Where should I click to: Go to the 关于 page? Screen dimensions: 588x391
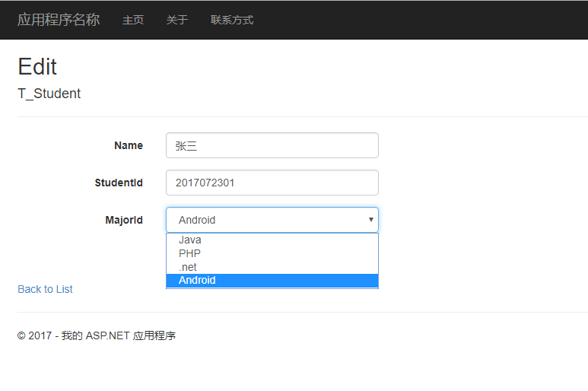click(x=177, y=20)
